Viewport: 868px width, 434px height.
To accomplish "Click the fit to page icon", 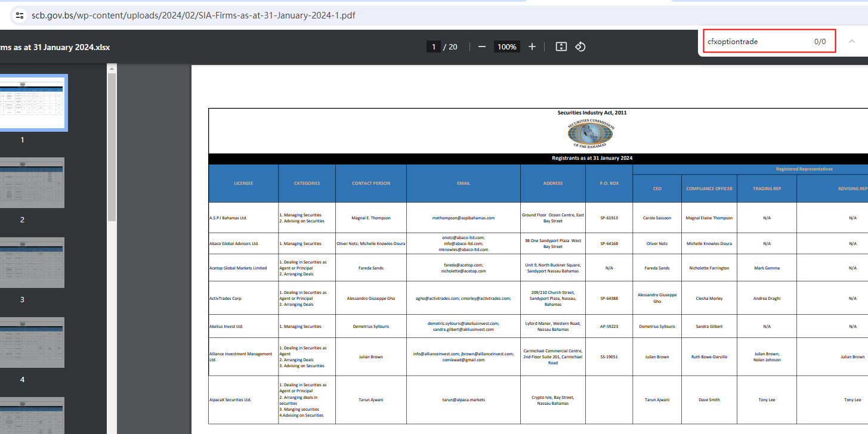I will [561, 46].
